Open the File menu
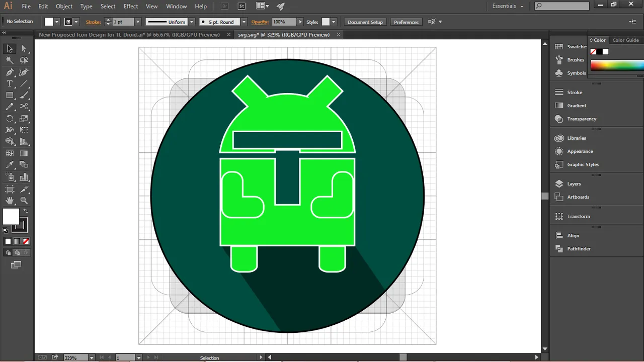 tap(26, 6)
